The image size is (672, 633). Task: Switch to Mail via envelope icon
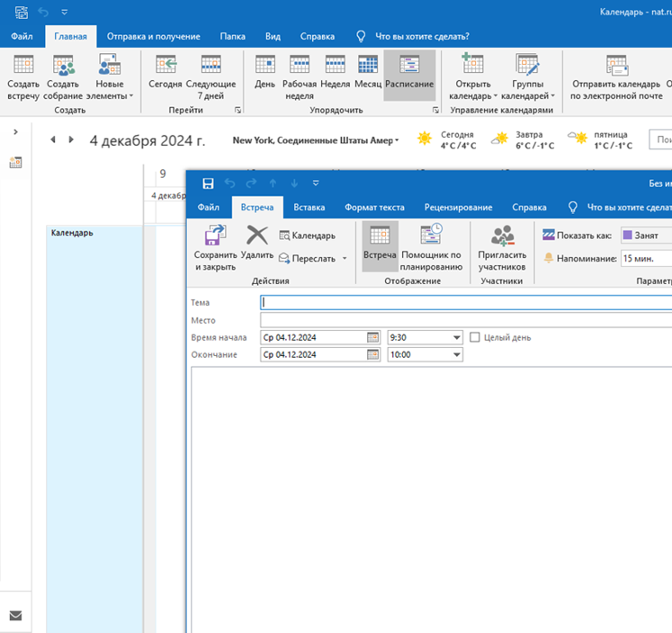pos(15,615)
